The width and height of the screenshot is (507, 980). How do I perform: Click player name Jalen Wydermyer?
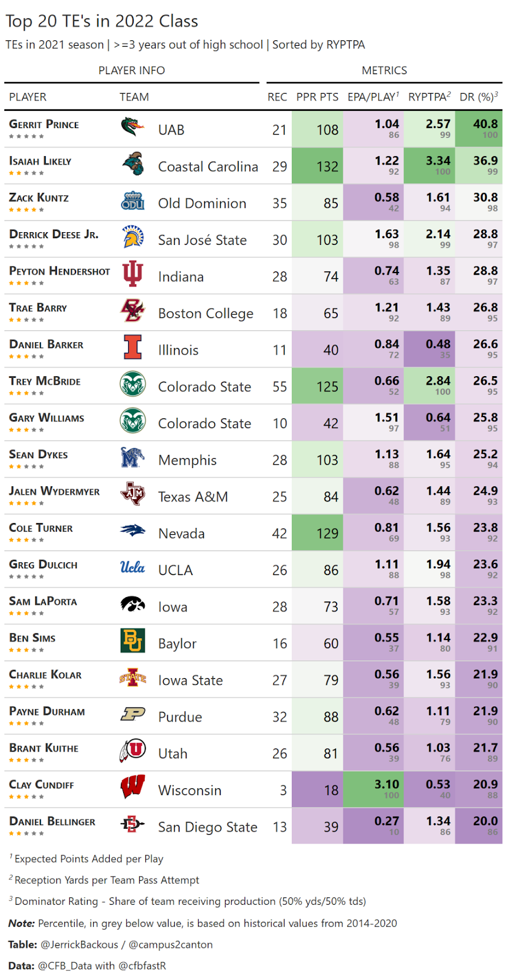54,491
